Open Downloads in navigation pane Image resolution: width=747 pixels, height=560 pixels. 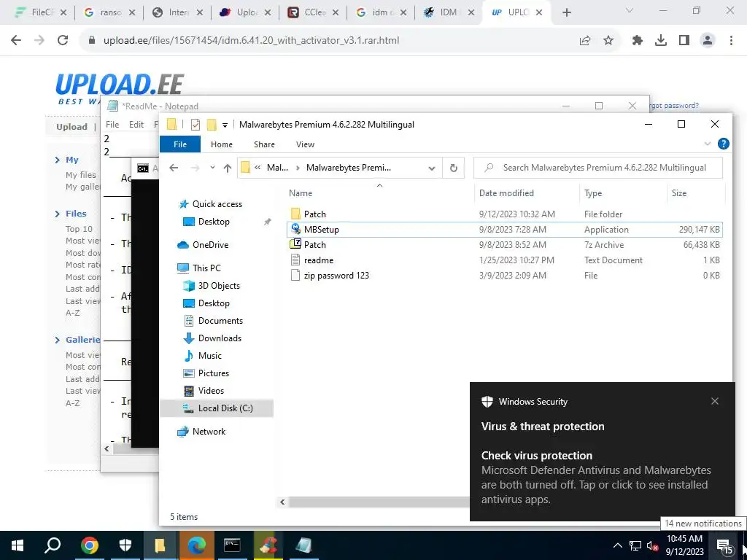pos(220,338)
